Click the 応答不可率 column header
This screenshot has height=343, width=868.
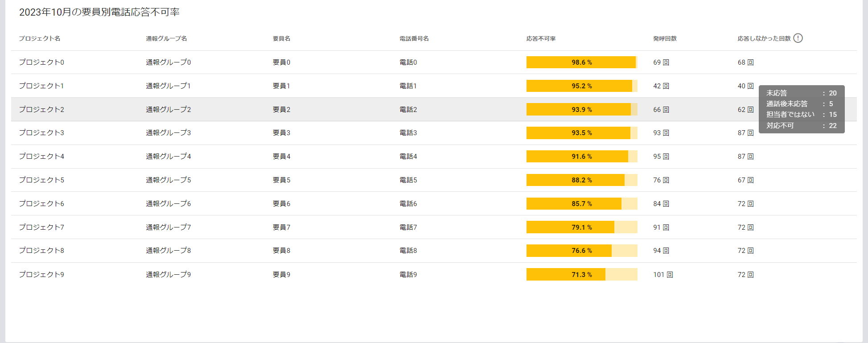541,39
